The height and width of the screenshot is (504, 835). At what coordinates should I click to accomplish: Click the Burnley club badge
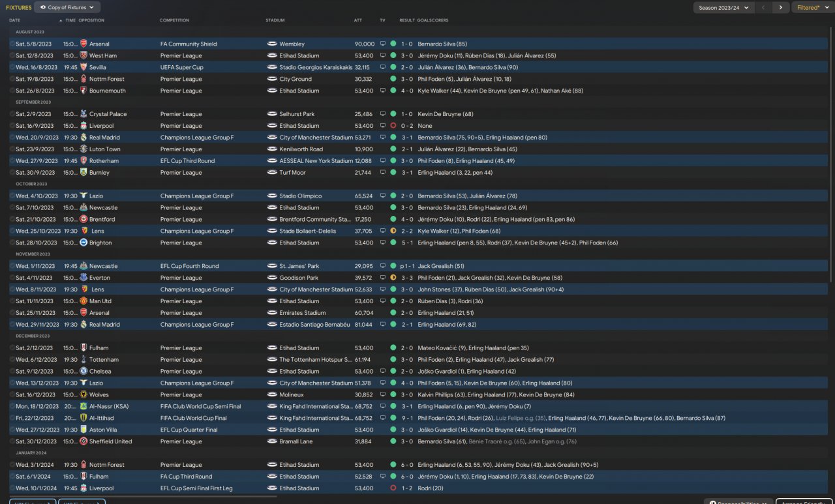tap(83, 173)
